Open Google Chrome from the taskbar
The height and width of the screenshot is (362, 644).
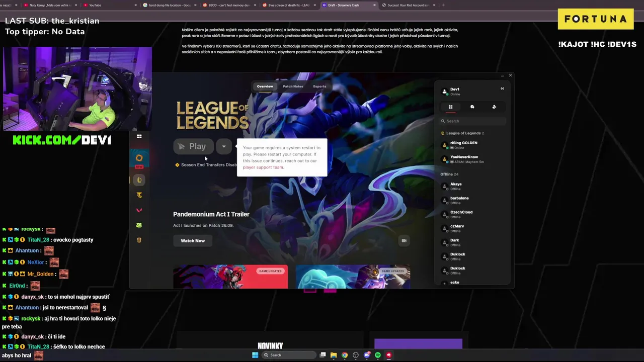[345, 355]
